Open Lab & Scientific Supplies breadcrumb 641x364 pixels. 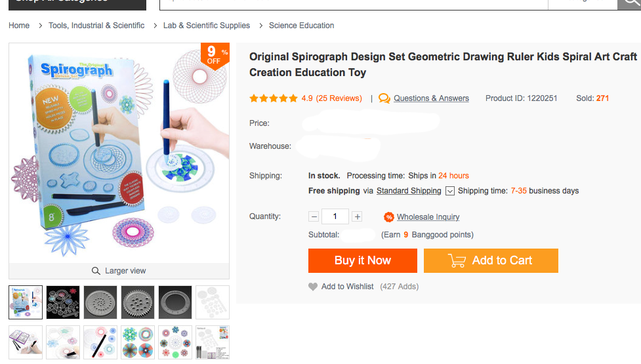coord(207,26)
